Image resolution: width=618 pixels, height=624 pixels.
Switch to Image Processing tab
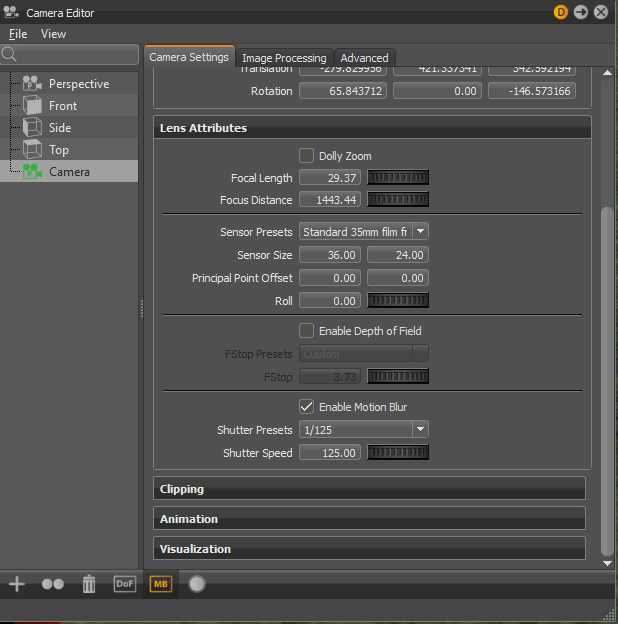(x=284, y=58)
